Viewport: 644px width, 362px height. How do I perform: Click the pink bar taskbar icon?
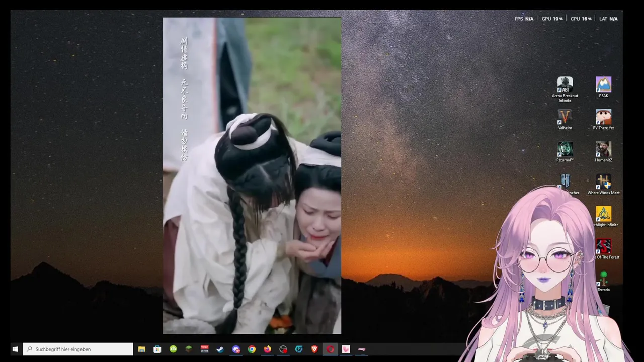pos(361,349)
